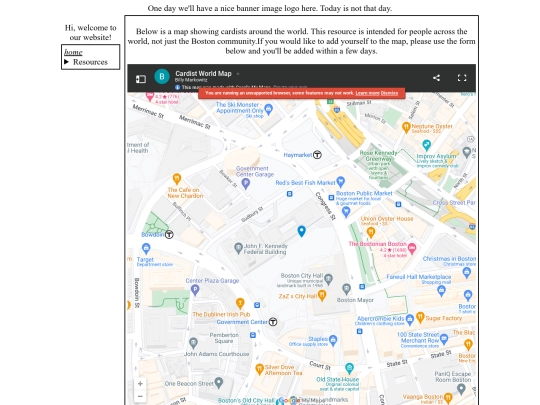The image size is (540, 405).
Task: Select the Government Center Garage parking pin
Action: click(246, 184)
